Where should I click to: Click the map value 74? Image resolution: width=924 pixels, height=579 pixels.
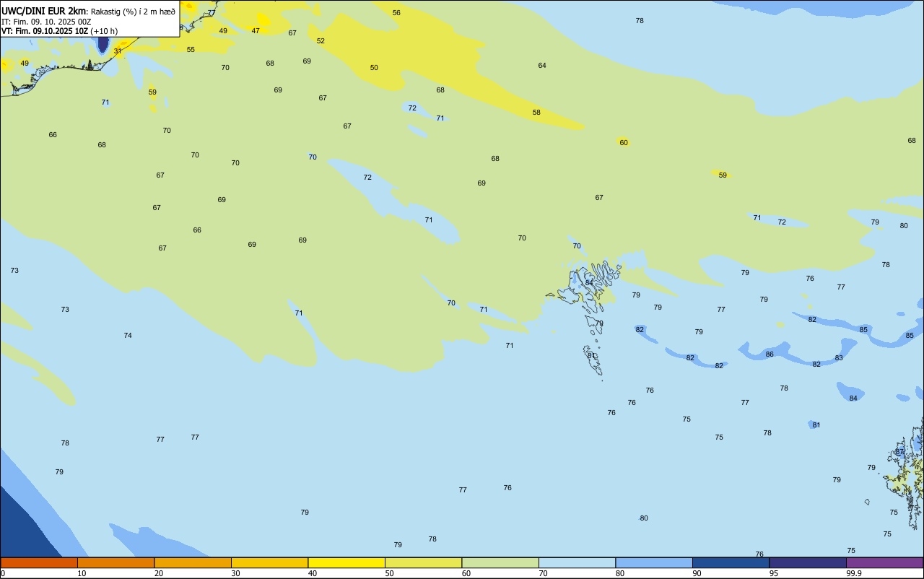click(x=128, y=336)
